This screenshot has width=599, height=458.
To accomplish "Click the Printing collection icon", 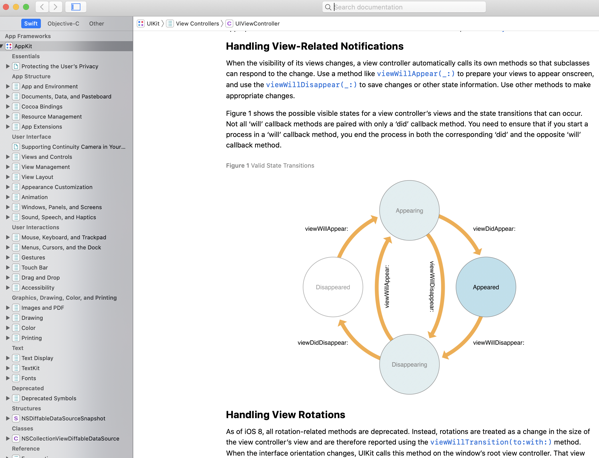I will (x=16, y=338).
